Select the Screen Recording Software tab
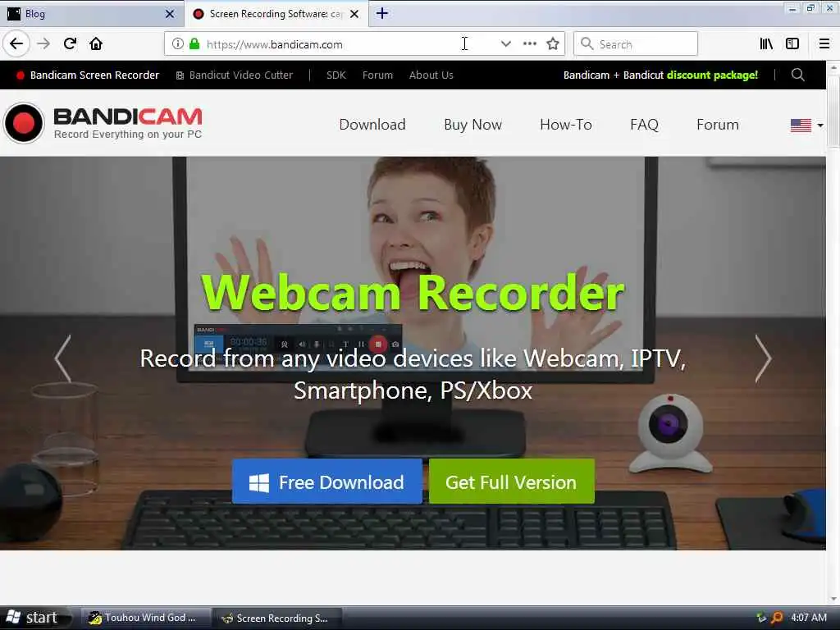840x630 pixels. (276, 14)
